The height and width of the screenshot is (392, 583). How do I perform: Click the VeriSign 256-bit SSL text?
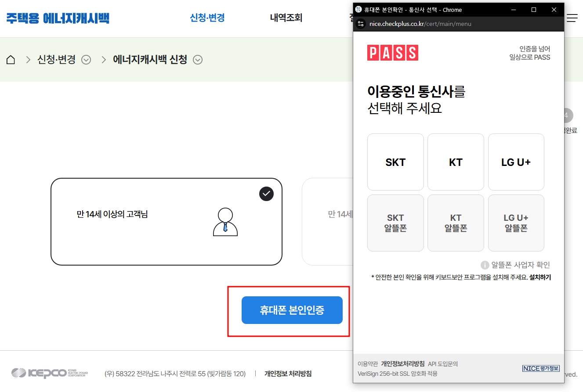398,374
